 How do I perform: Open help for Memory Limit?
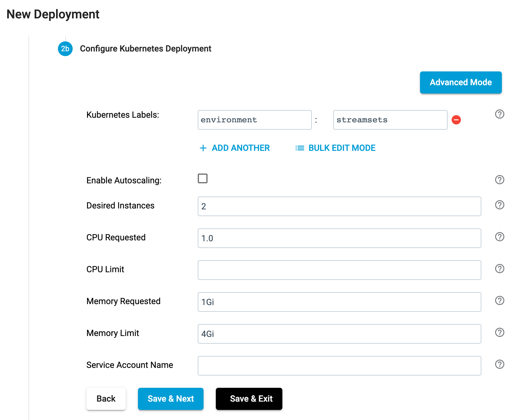[499, 332]
